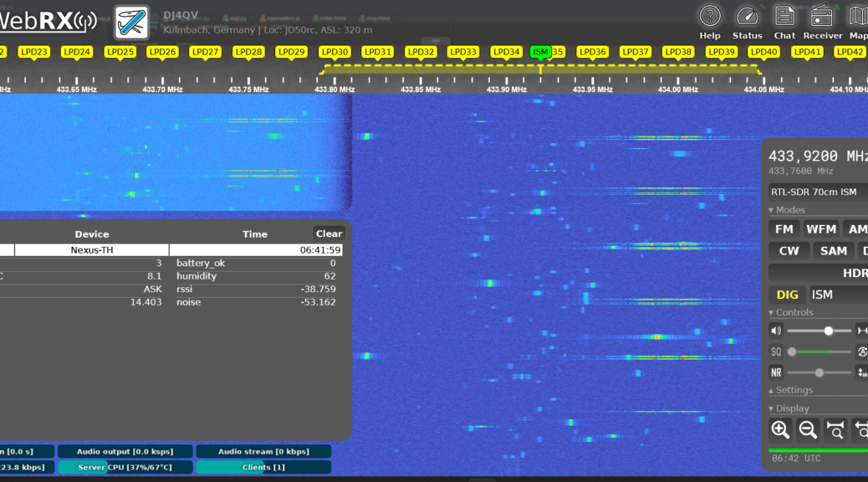
Task: Select the green ISM bookmark marker
Action: pos(540,52)
